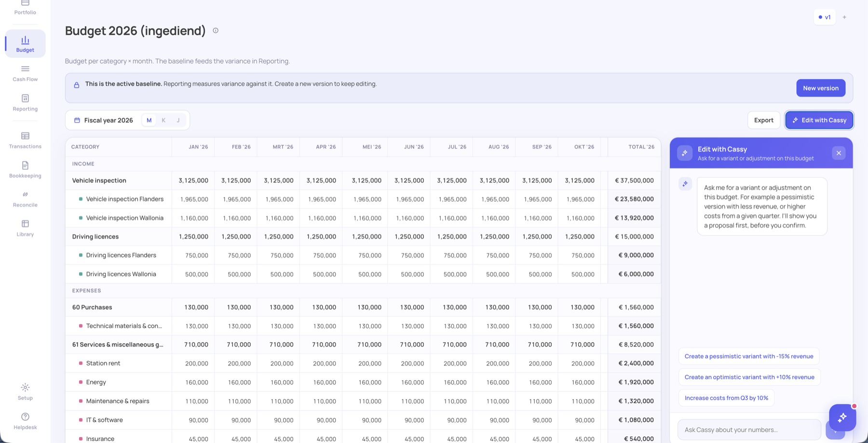The width and height of the screenshot is (868, 443).
Task: Click the Edit with Cassy button
Action: coord(819,120)
